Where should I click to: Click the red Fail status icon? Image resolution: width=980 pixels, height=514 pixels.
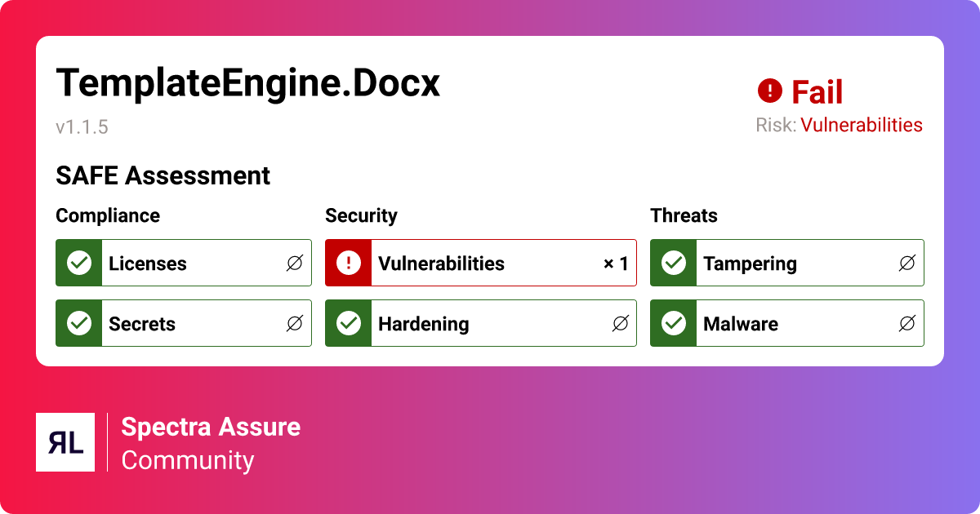[x=769, y=91]
